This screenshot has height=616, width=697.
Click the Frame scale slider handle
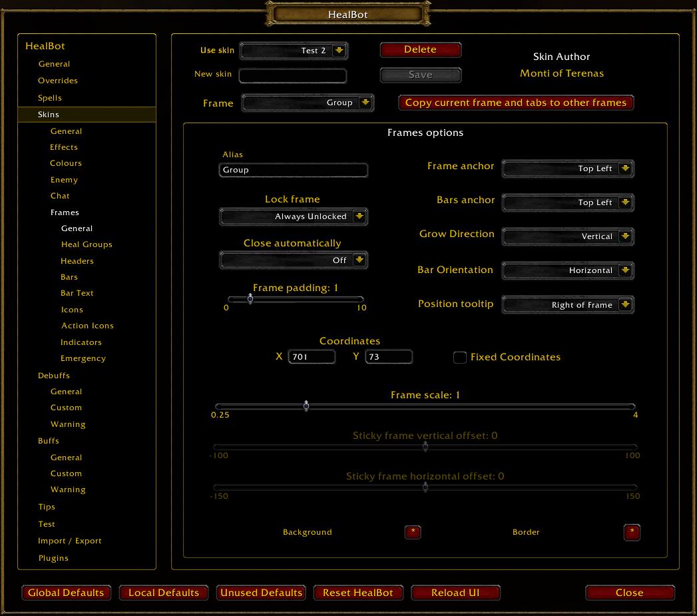coord(306,406)
